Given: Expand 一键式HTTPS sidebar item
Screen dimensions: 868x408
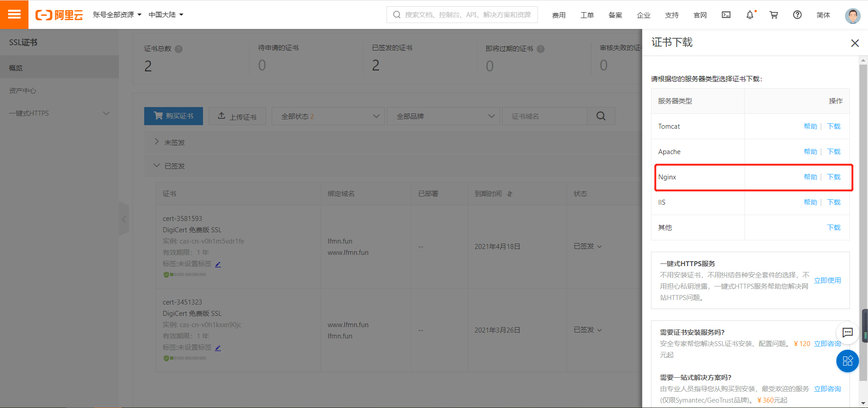Looking at the screenshot, I should pos(59,113).
